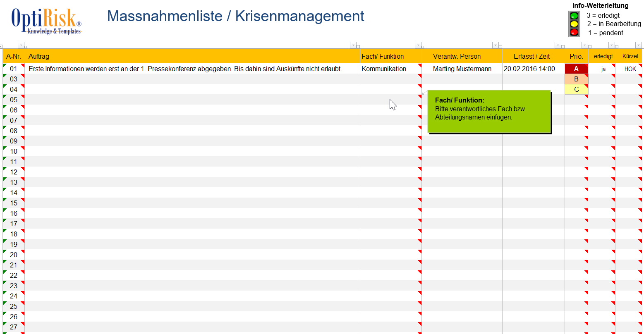Open the Erfasst / Zeit filter dropdown

tap(558, 45)
